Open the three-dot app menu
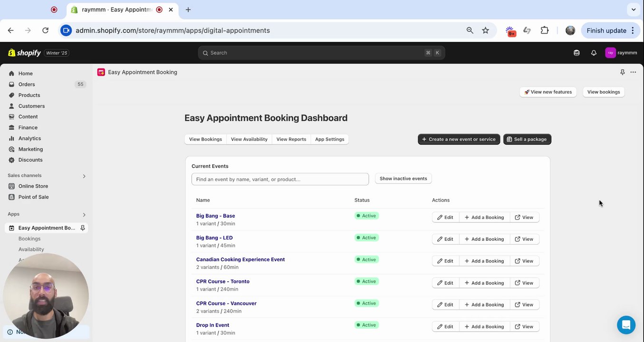Image resolution: width=644 pixels, height=342 pixels. [x=633, y=72]
